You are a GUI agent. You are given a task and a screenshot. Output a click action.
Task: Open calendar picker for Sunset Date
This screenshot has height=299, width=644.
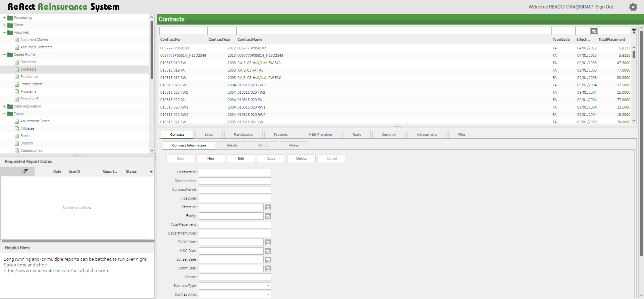[x=268, y=260]
